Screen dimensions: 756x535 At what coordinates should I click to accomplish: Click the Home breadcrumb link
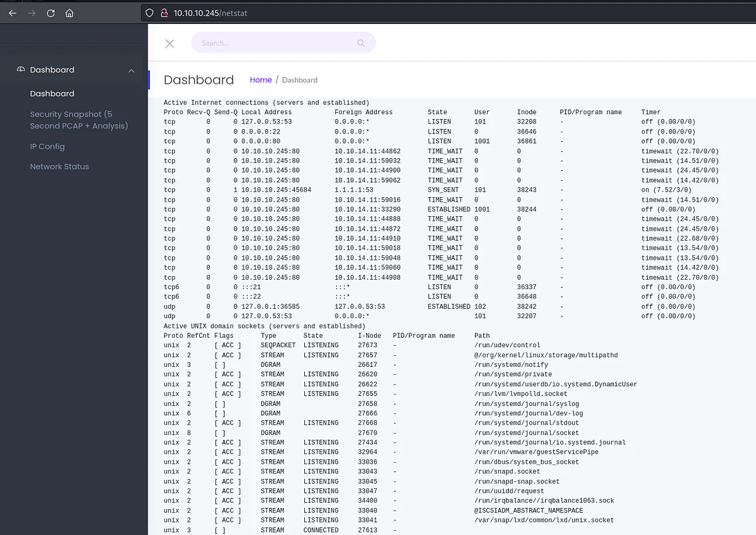click(261, 80)
